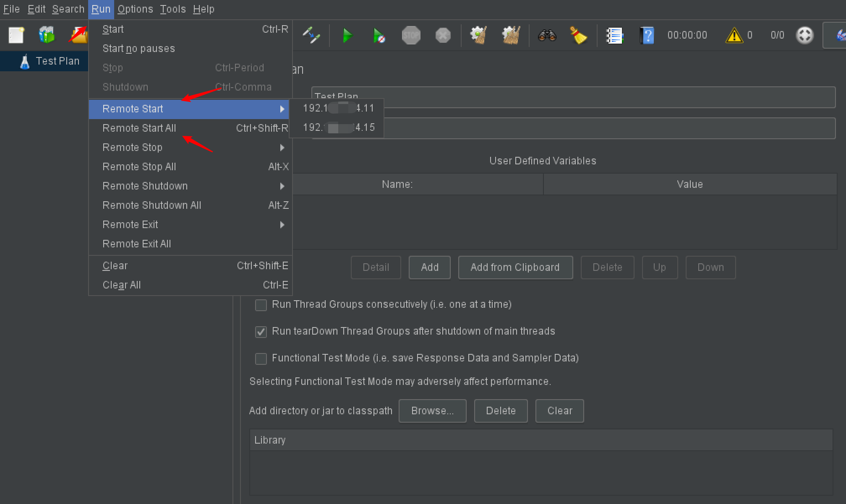Enable Run Thread Groups consecutively checkbox
The width and height of the screenshot is (846, 504).
[x=261, y=305]
